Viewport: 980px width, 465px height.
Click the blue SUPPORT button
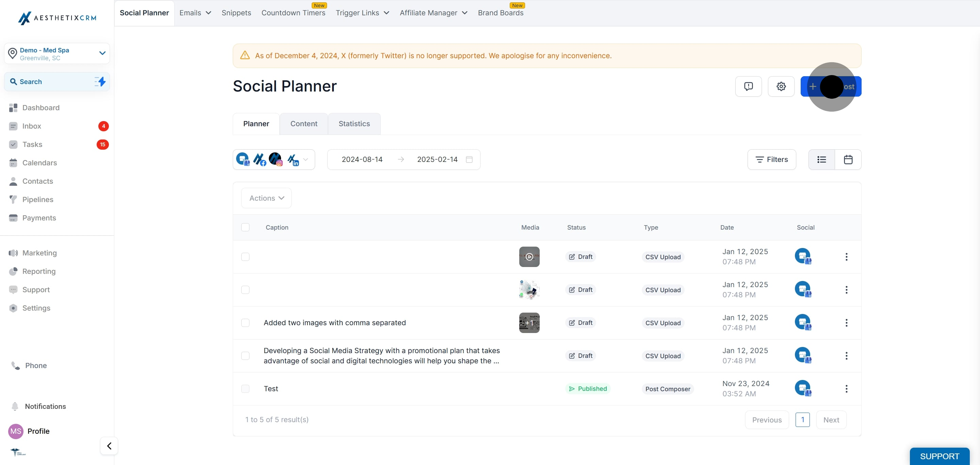pyautogui.click(x=939, y=456)
